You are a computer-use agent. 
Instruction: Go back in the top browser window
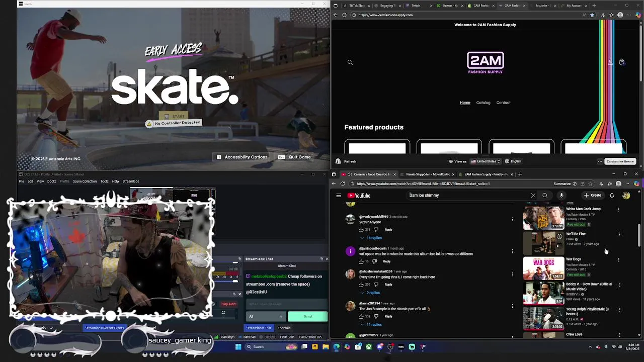[x=335, y=15]
